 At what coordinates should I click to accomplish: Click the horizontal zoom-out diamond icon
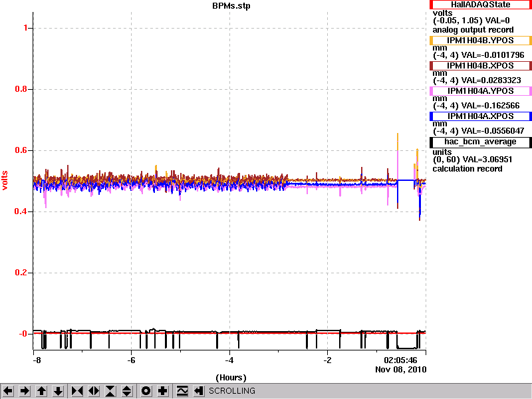(x=94, y=391)
